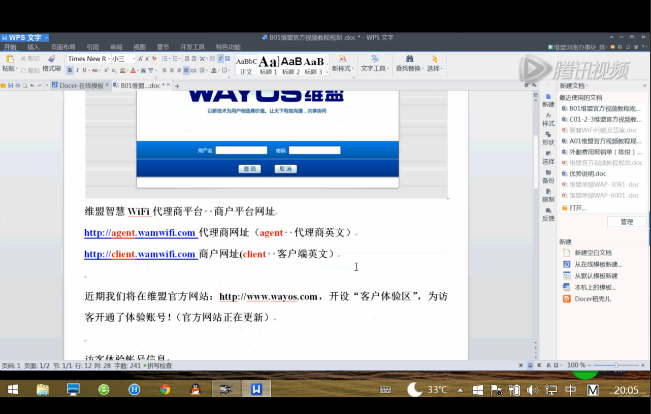Click the 备份 icon in side strip
Image resolution: width=651 pixels, height=414 pixels.
click(x=548, y=176)
